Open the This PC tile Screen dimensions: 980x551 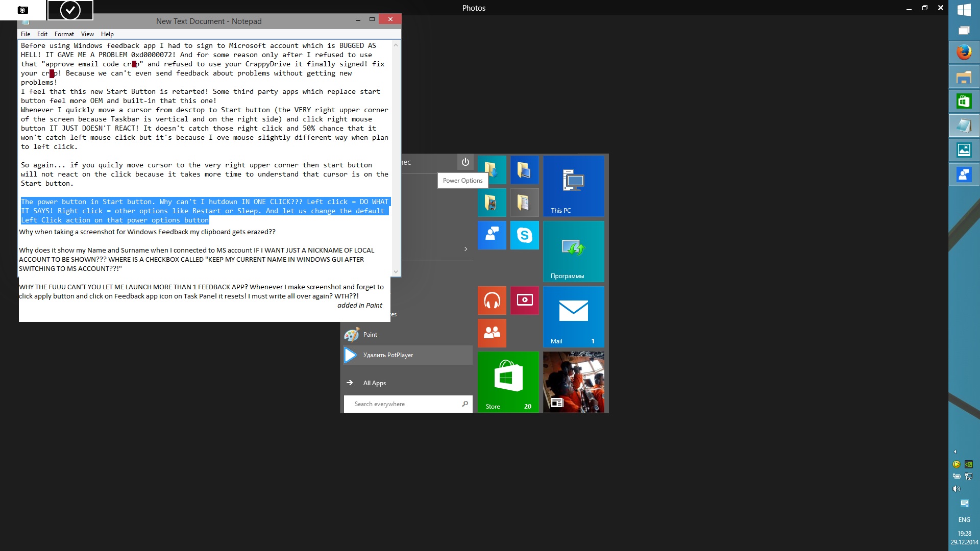pyautogui.click(x=574, y=186)
